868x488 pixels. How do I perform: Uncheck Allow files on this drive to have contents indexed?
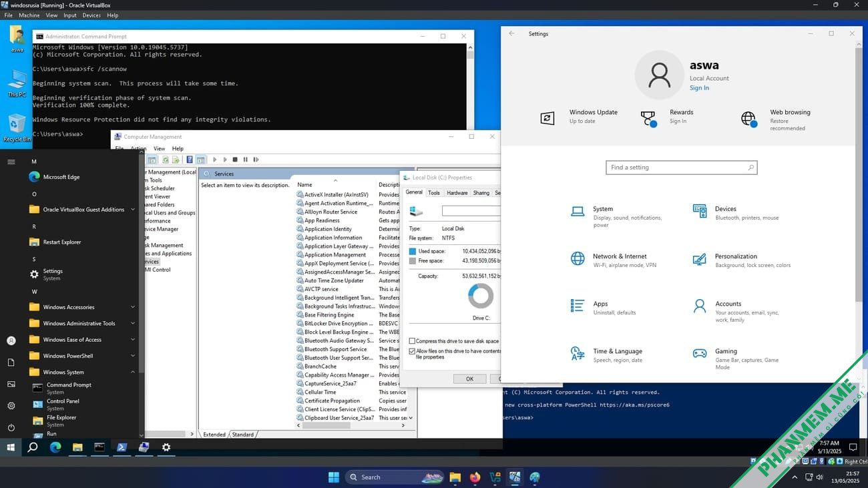point(412,350)
